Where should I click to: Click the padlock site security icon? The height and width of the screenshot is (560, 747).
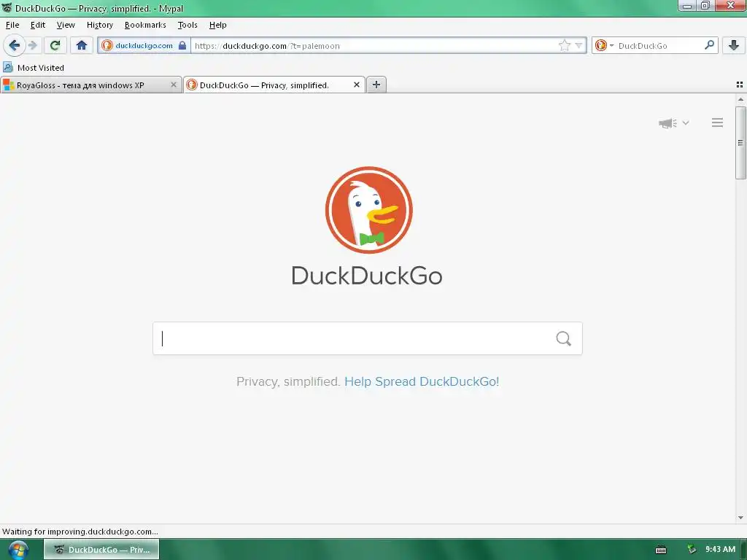pyautogui.click(x=182, y=46)
